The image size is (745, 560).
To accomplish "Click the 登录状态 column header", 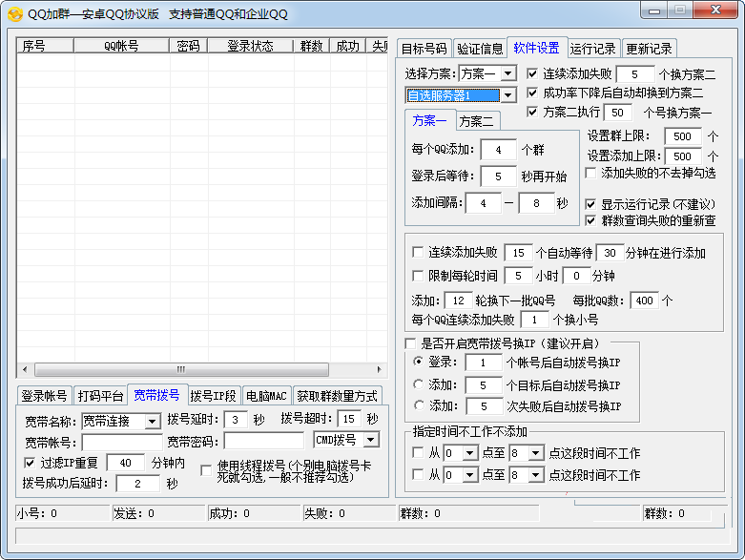I will tap(250, 46).
